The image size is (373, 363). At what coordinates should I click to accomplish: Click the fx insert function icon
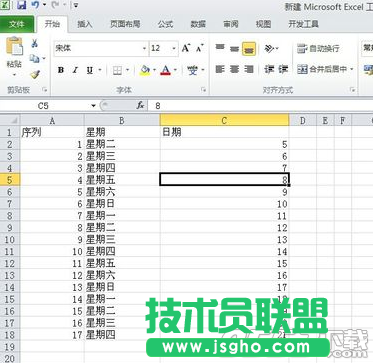[x=140, y=106]
